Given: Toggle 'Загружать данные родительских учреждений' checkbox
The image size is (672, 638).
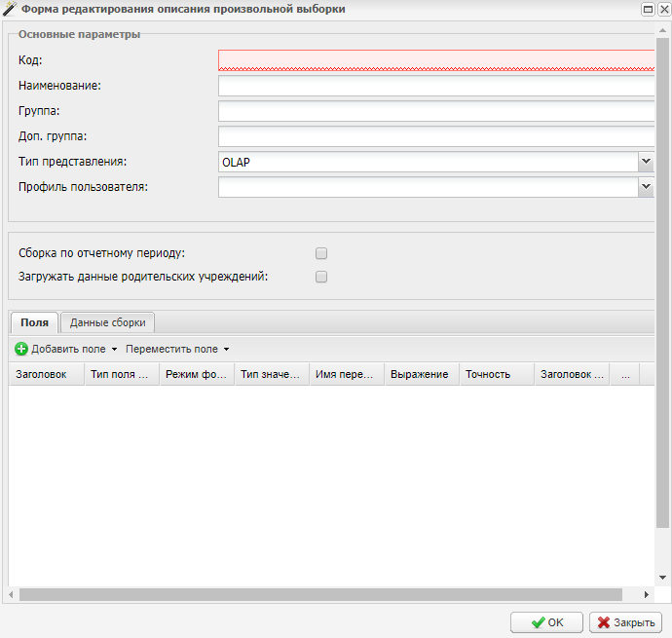Looking at the screenshot, I should tap(321, 277).
